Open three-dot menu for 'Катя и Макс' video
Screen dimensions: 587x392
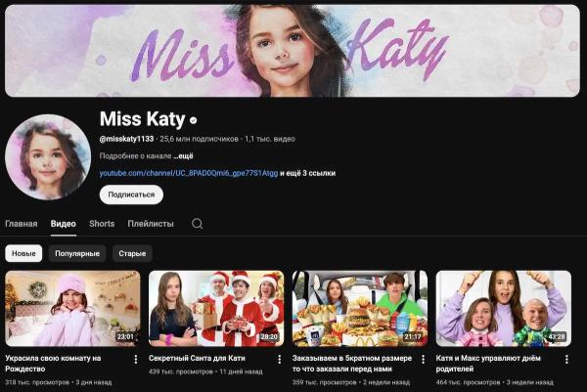click(x=566, y=360)
